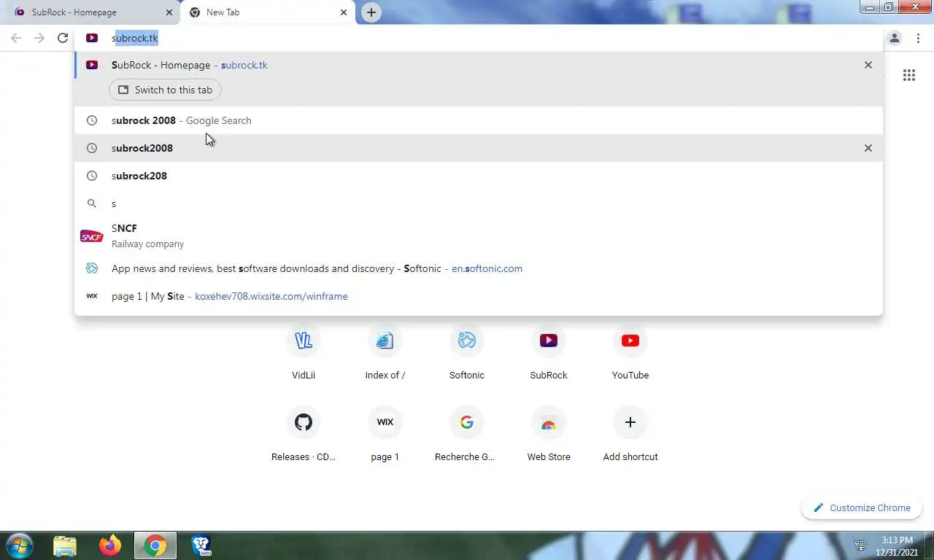Click the network icon in system tray
Viewport: 934px width, 560px height.
(x=860, y=545)
